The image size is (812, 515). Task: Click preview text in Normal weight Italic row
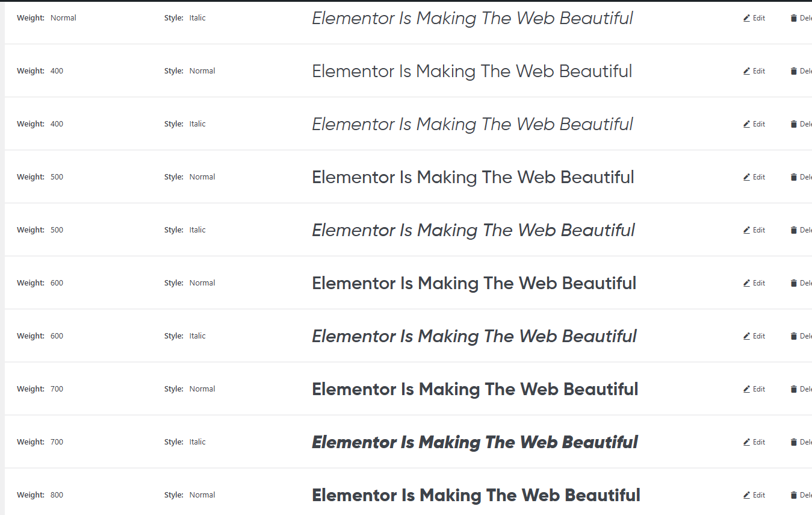pos(473,18)
